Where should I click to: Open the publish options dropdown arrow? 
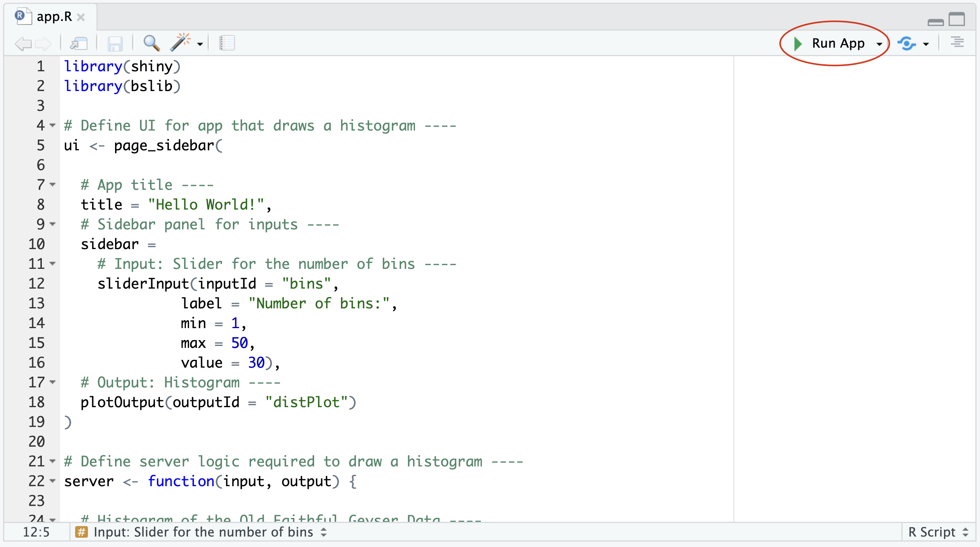926,44
